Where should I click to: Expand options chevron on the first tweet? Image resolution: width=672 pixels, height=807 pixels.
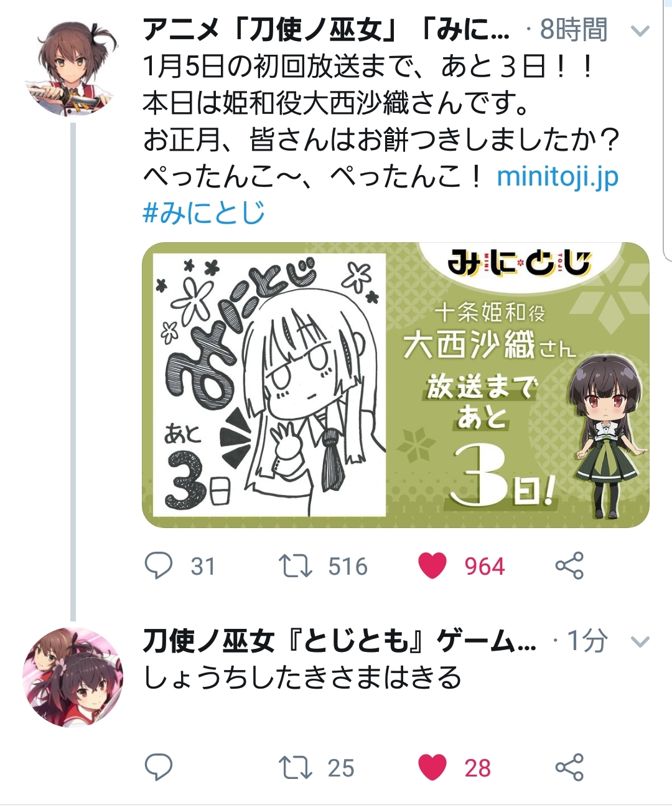[x=640, y=31]
